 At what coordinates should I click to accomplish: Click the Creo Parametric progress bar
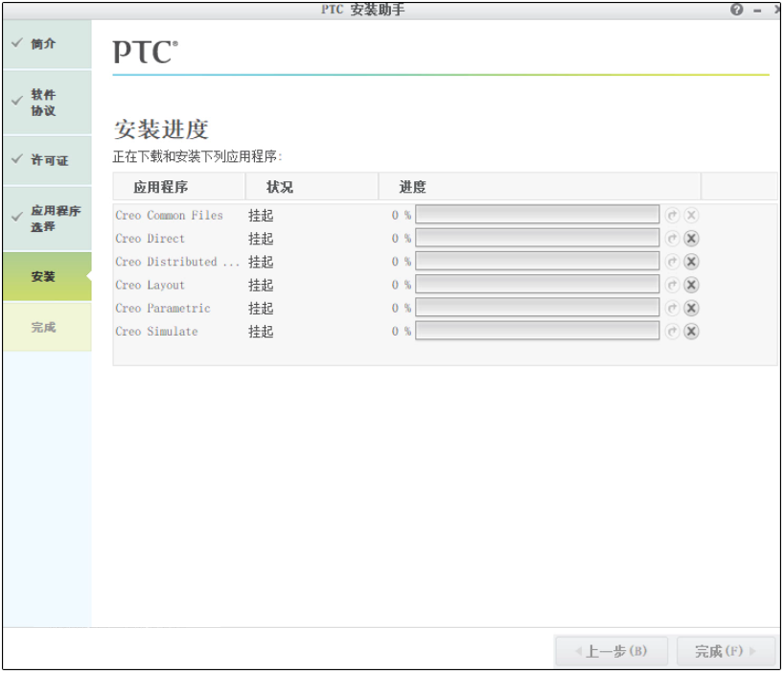point(537,308)
